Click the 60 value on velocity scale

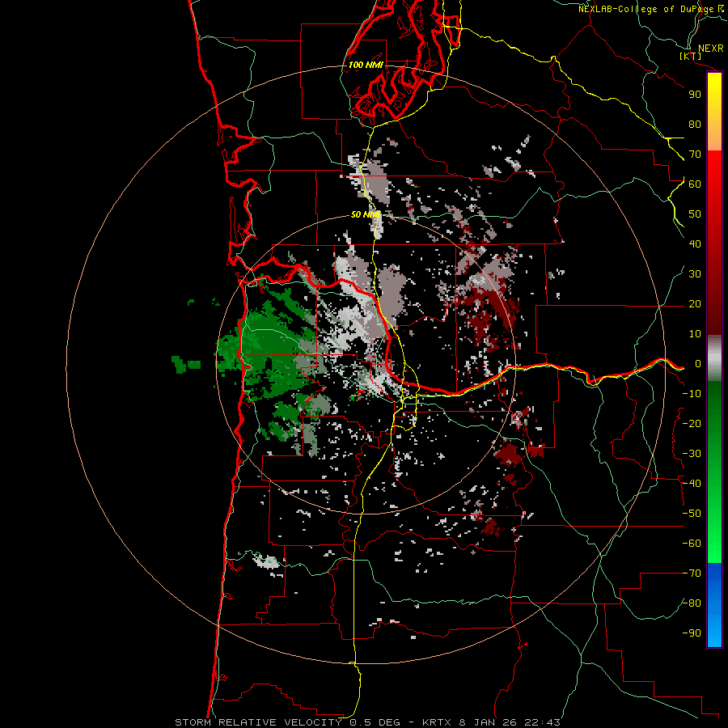coord(695,184)
